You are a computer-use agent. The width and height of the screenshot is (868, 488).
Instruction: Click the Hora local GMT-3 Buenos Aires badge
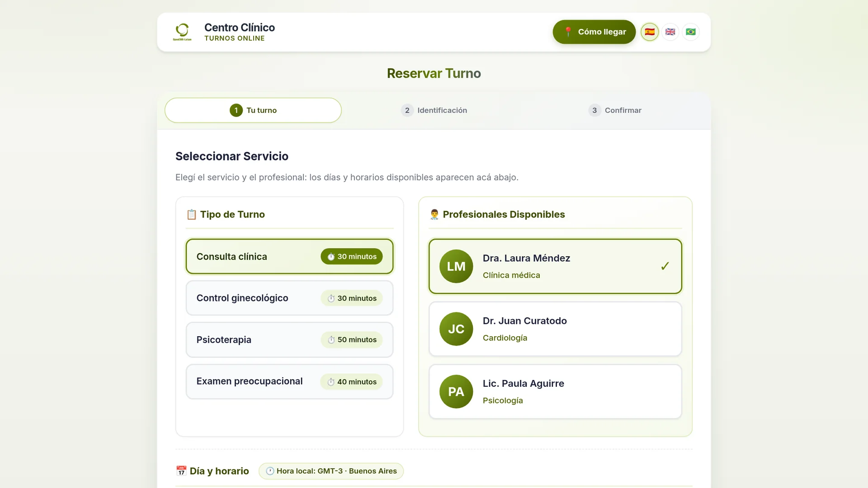click(331, 471)
